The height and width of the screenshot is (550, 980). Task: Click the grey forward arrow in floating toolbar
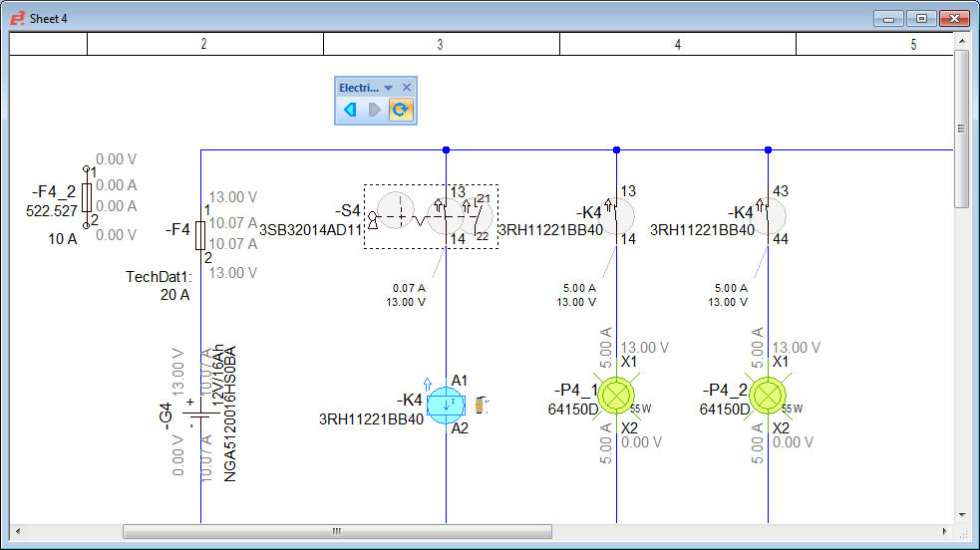pyautogui.click(x=375, y=110)
